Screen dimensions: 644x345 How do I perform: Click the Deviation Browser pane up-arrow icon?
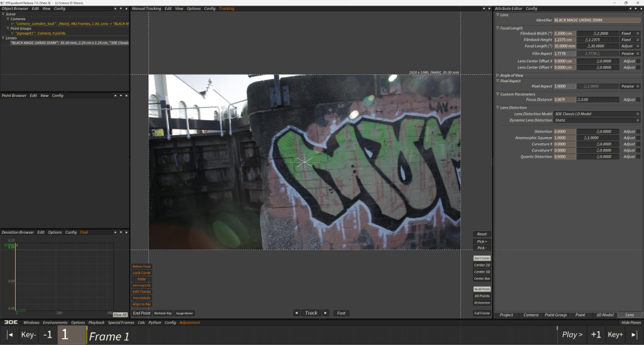tap(115, 232)
